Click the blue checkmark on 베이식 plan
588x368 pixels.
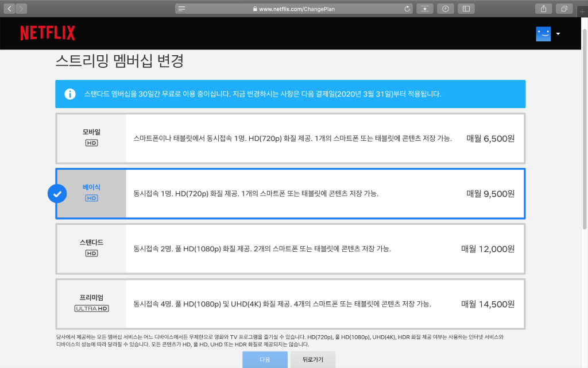tap(57, 194)
